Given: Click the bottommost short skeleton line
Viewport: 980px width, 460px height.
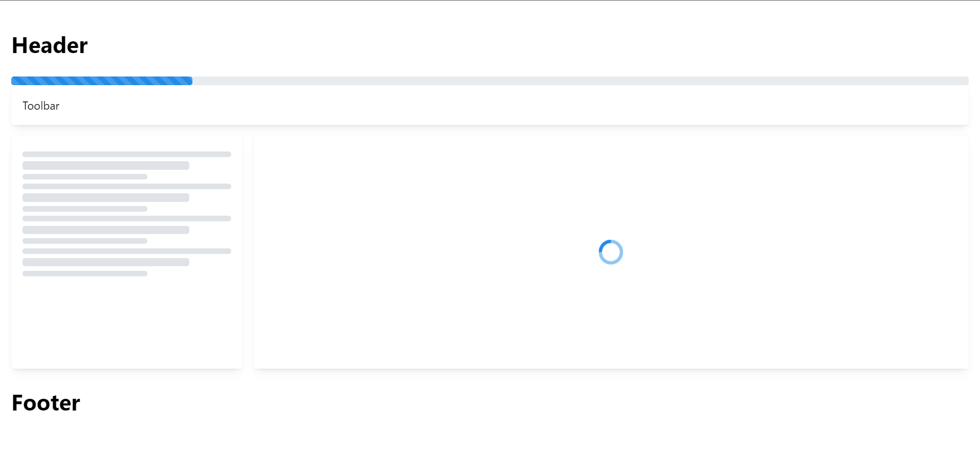Looking at the screenshot, I should click(x=85, y=273).
